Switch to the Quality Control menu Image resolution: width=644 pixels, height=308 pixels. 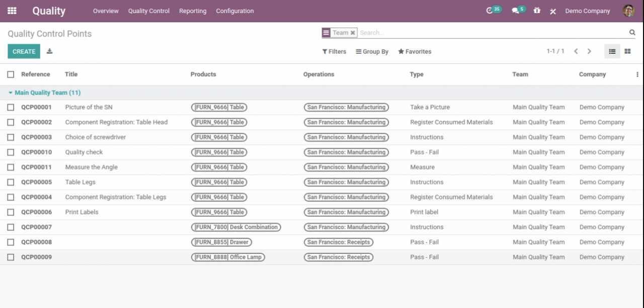point(148,11)
